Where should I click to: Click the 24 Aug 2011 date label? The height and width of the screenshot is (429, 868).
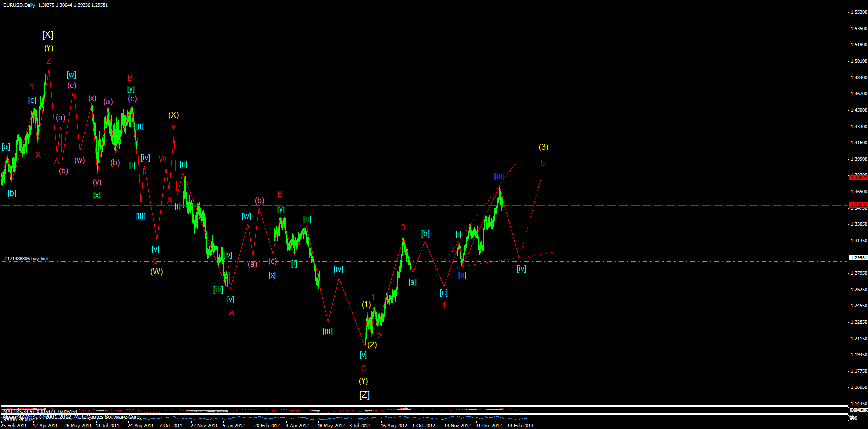(140, 426)
